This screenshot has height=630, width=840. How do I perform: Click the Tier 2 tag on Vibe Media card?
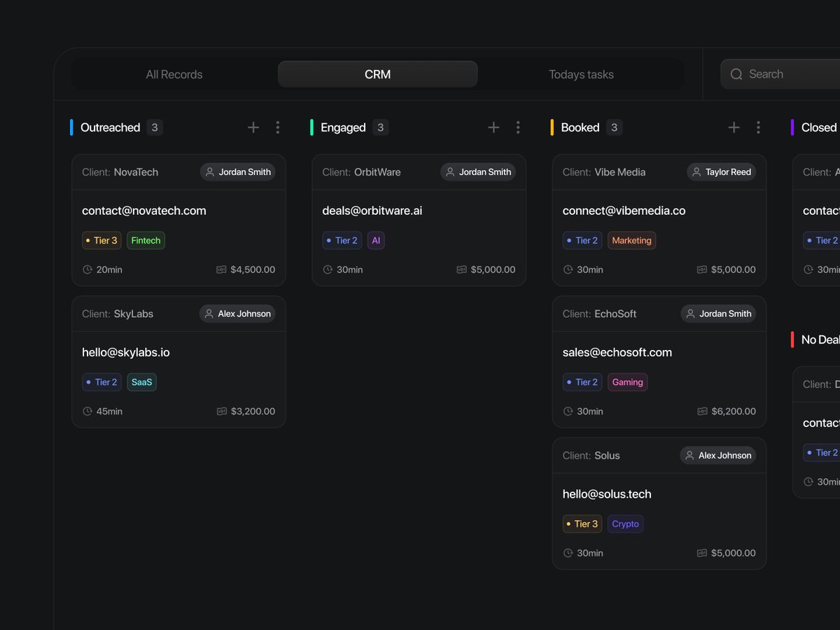pos(582,241)
